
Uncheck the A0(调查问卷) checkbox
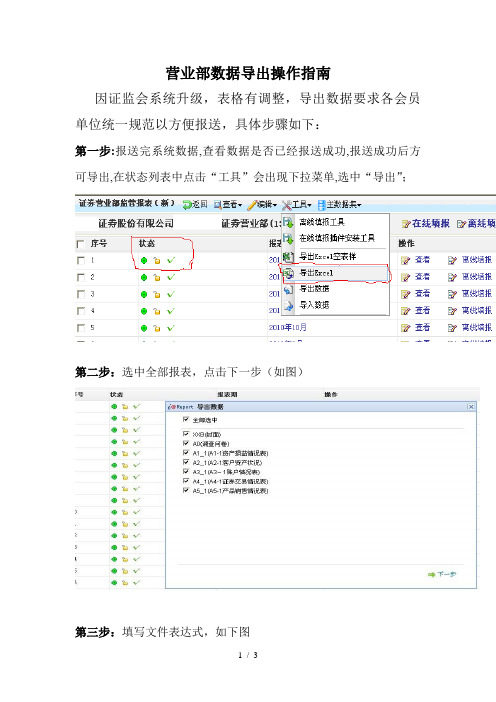pos(186,443)
